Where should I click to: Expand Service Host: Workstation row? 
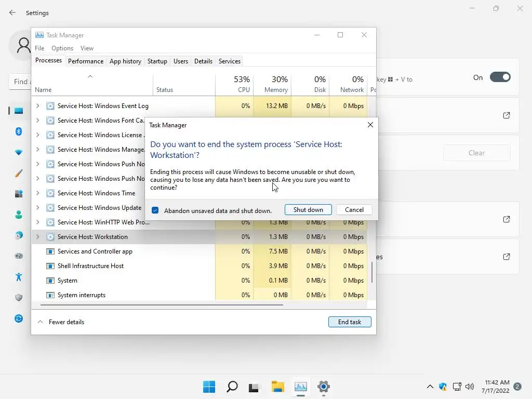pos(37,237)
